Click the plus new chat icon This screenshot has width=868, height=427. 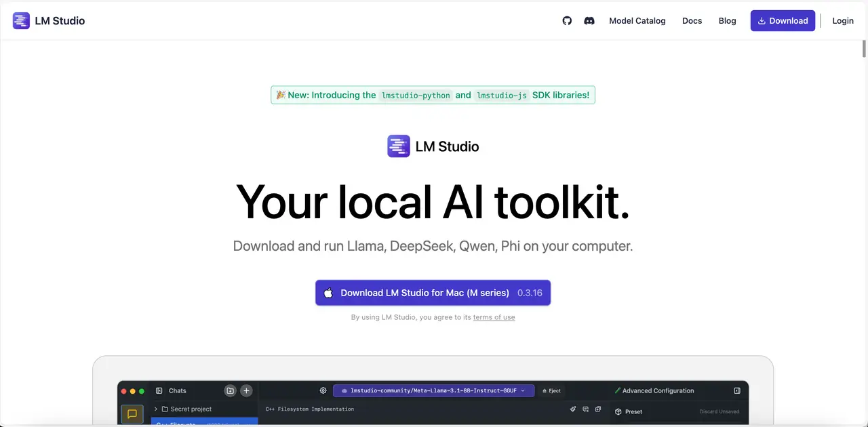246,390
